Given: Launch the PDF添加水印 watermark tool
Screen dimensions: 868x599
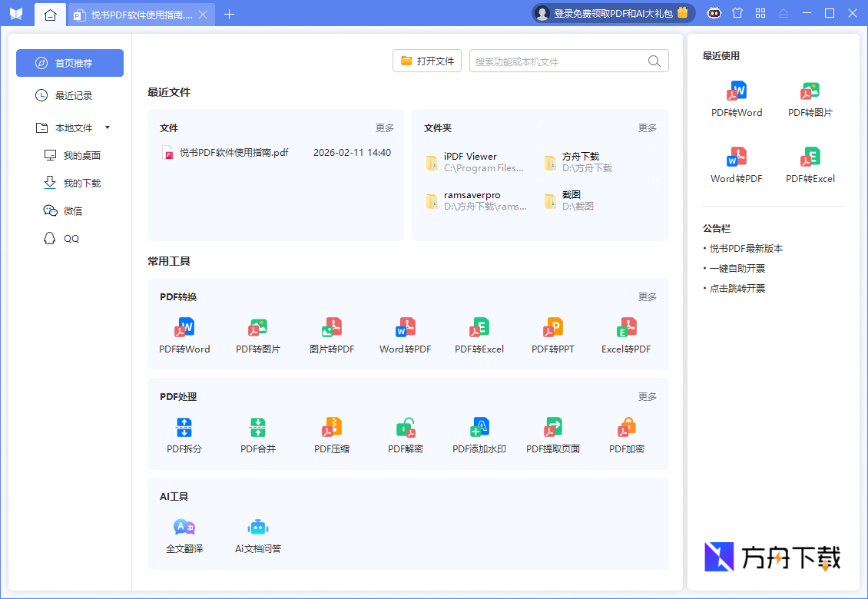Looking at the screenshot, I should coord(479,435).
